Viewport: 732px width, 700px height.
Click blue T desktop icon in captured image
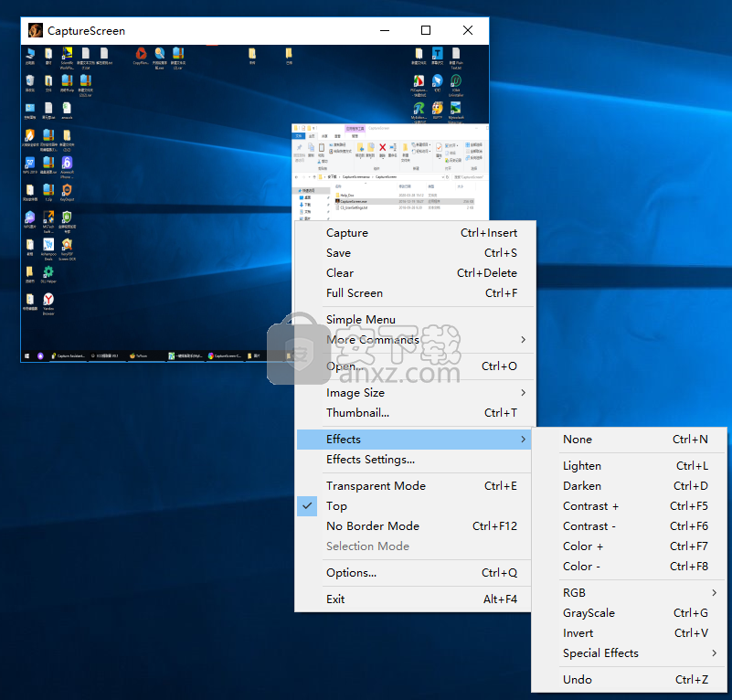tap(437, 53)
